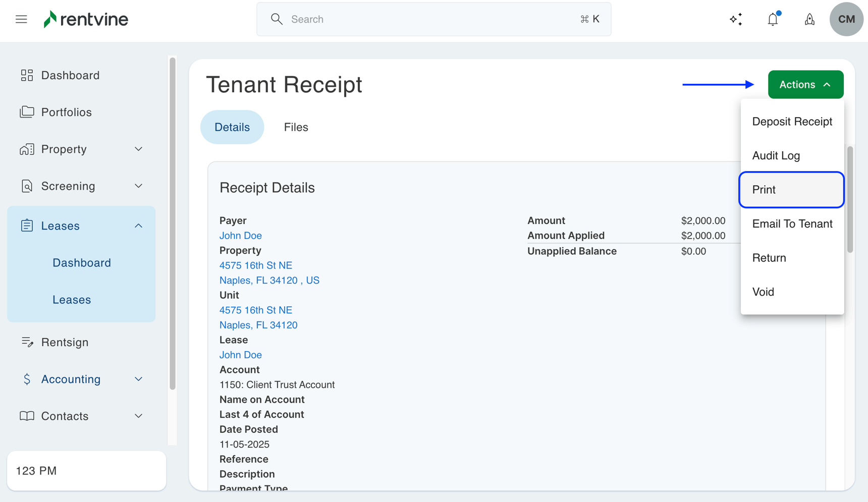The width and height of the screenshot is (868, 502).
Task: Select the Rentsign signature icon
Action: [27, 342]
